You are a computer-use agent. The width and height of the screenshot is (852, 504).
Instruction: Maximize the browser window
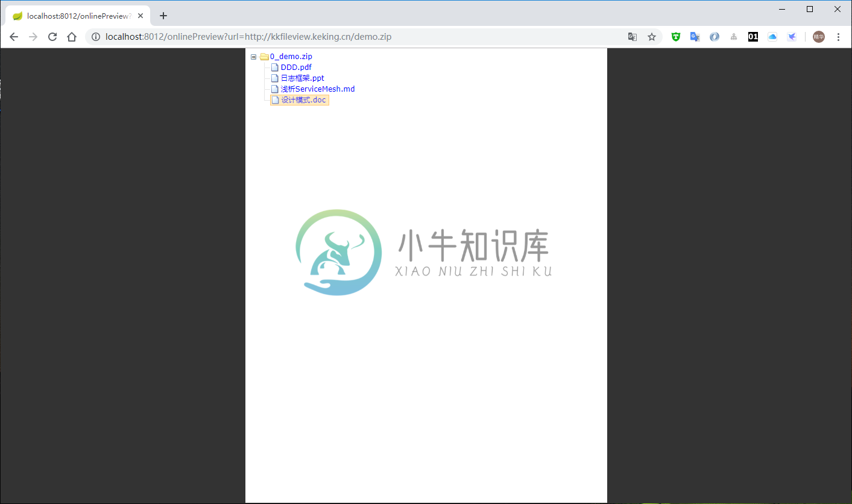click(810, 9)
